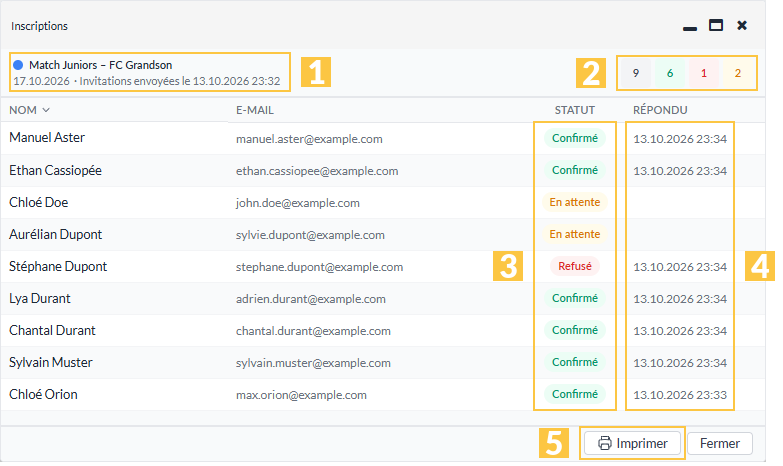Click Sylvain Muster's response time
Screen dimensions: 783x466
[x=680, y=363]
